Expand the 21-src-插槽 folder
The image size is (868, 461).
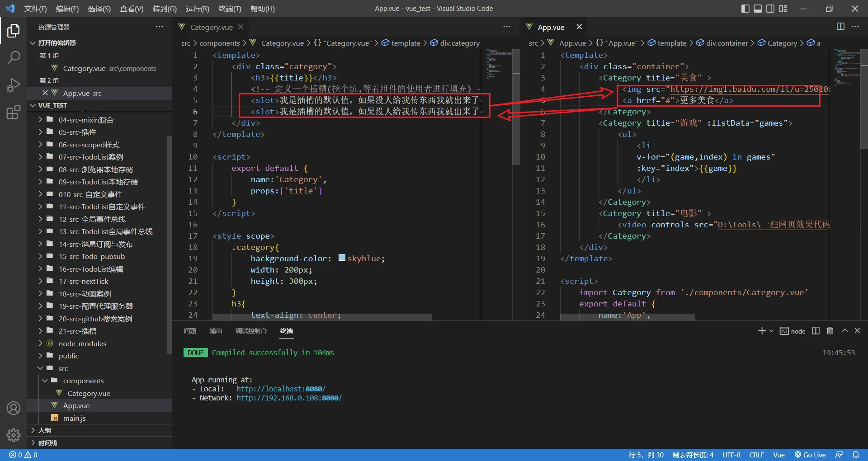(x=77, y=331)
